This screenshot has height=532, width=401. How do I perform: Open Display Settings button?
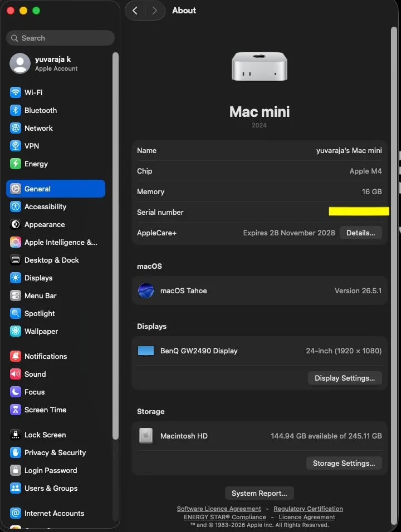tap(345, 378)
